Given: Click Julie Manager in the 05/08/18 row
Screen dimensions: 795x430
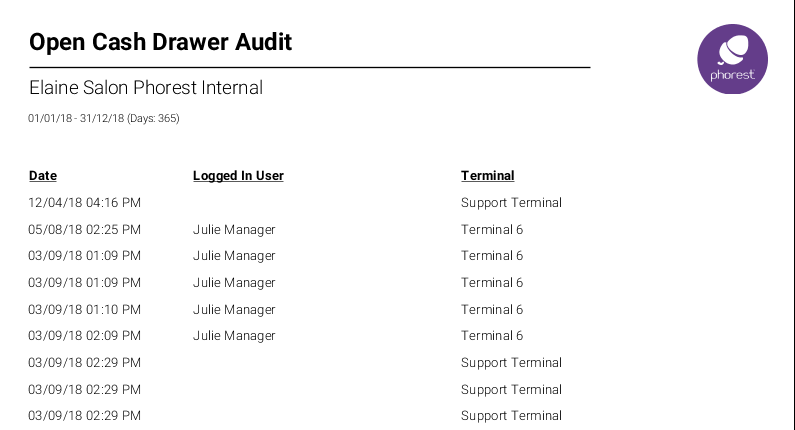Looking at the screenshot, I should click(234, 230).
